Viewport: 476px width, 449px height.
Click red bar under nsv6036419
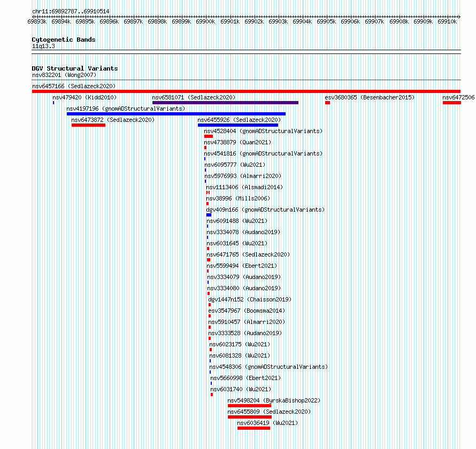(254, 428)
